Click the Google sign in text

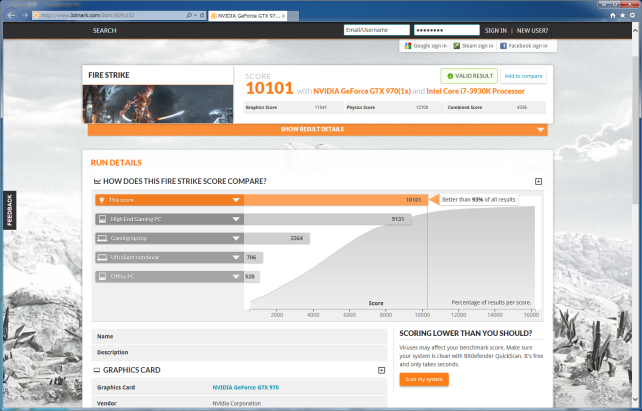(x=430, y=46)
